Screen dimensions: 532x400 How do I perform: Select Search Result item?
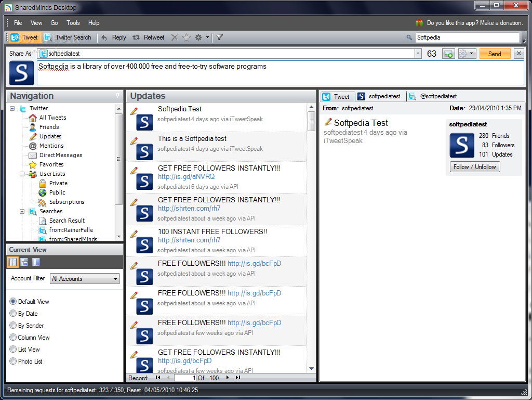coord(67,221)
